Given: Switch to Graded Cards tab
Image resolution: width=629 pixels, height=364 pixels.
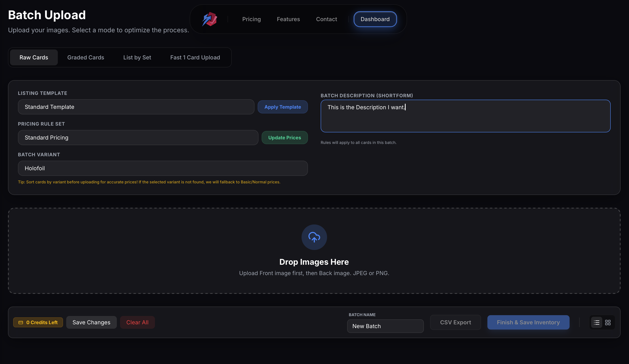Looking at the screenshot, I should tap(86, 58).
